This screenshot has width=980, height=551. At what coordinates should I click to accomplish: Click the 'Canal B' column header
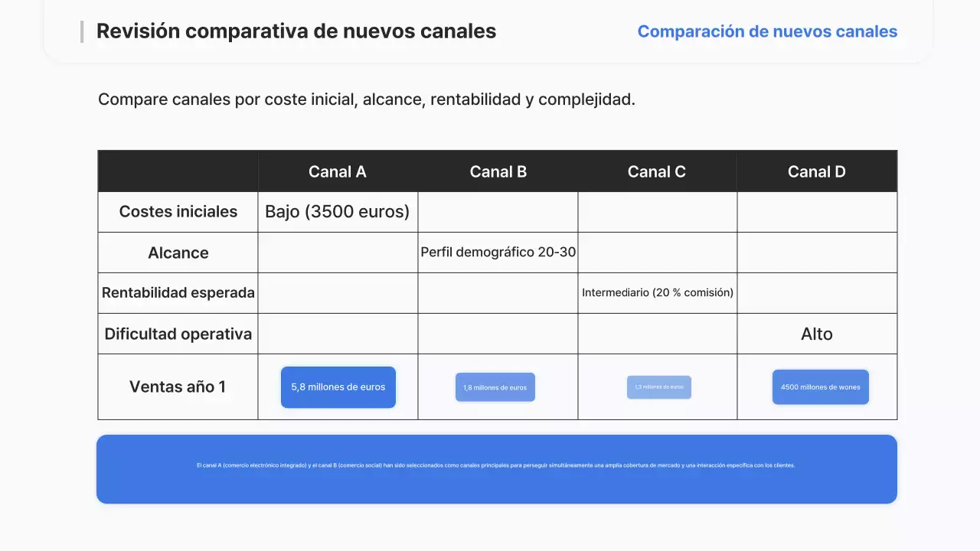click(498, 171)
